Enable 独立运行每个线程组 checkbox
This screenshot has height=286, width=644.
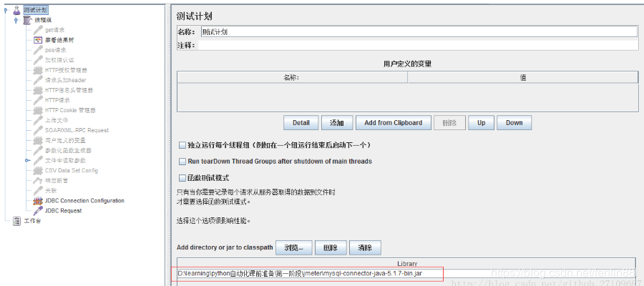pos(182,145)
